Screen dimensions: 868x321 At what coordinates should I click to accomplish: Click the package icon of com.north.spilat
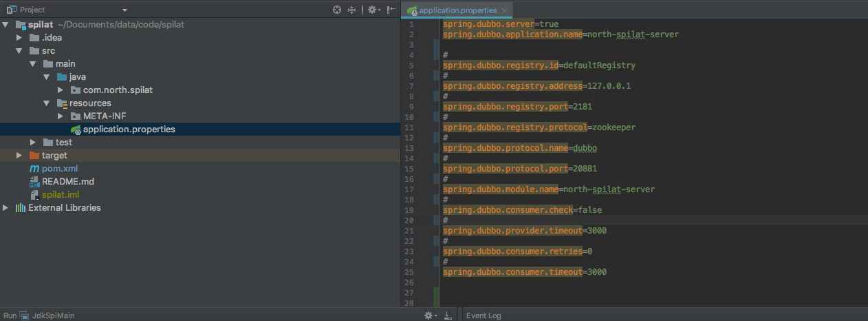[76, 90]
